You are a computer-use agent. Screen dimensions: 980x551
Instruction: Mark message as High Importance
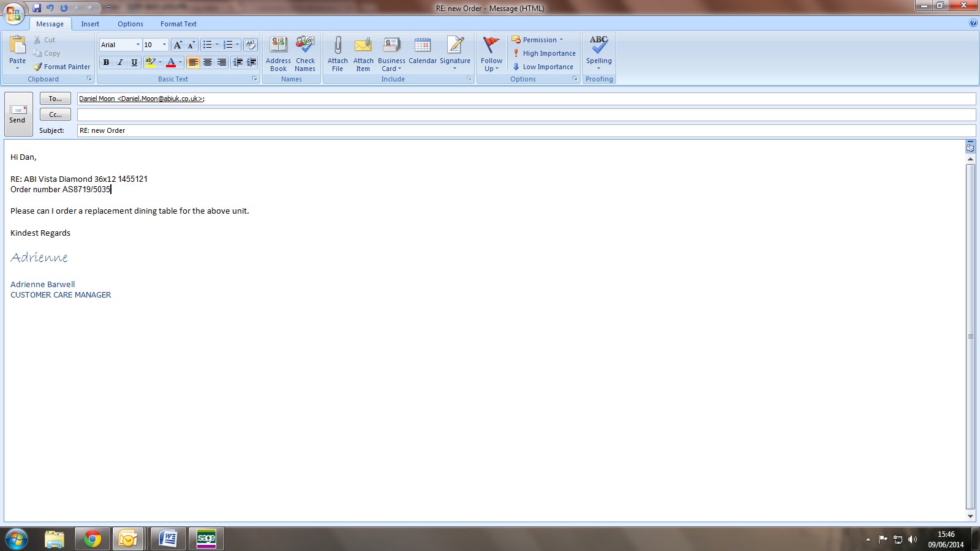coord(544,53)
